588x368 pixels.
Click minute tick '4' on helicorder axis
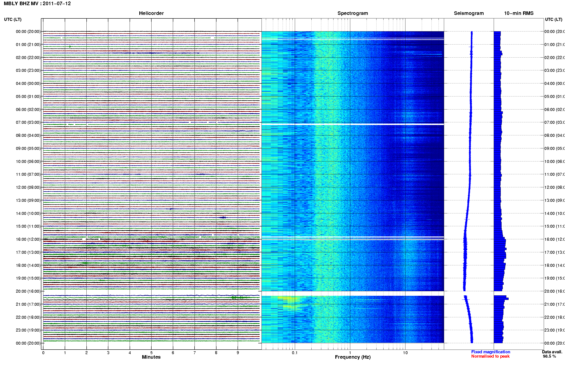(130, 353)
